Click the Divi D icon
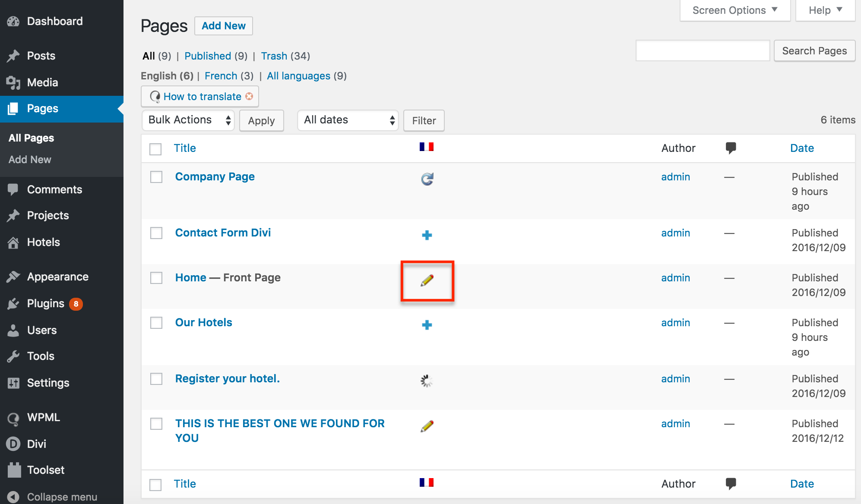861x504 pixels. coord(13,444)
